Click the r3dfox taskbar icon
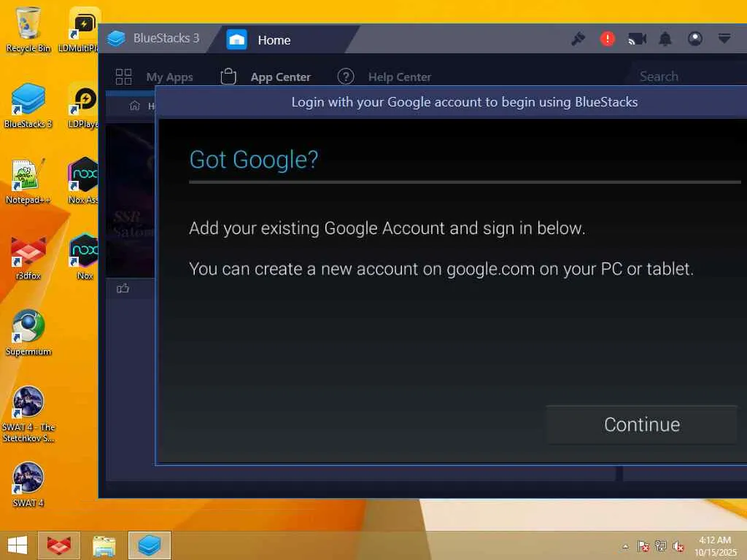Screen dimensions: 747x560 click(59, 545)
